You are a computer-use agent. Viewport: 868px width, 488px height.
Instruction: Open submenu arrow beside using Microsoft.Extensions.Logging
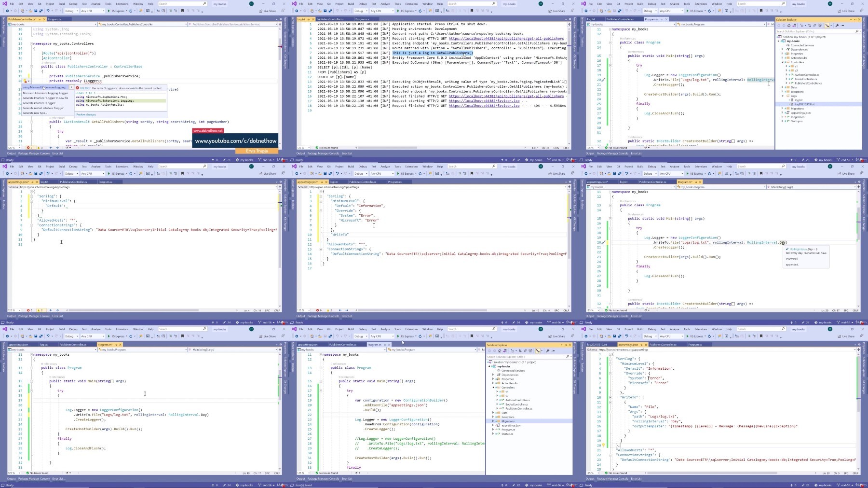coord(71,87)
